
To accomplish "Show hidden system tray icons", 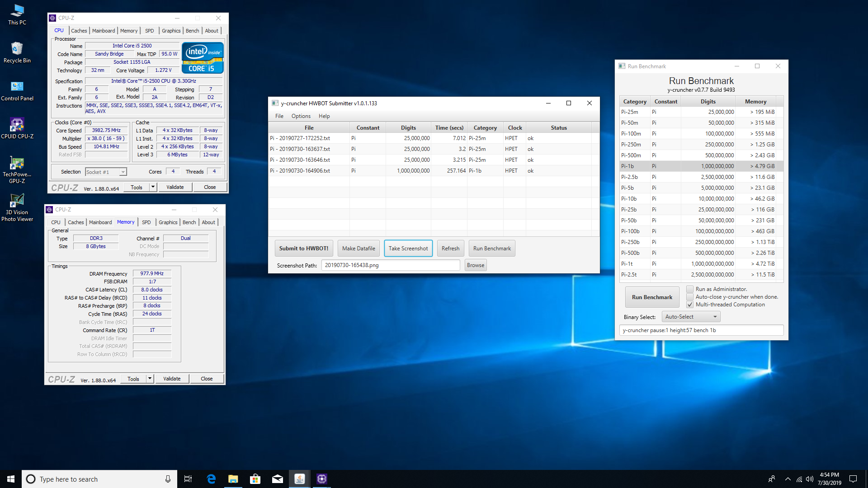I will (x=788, y=479).
